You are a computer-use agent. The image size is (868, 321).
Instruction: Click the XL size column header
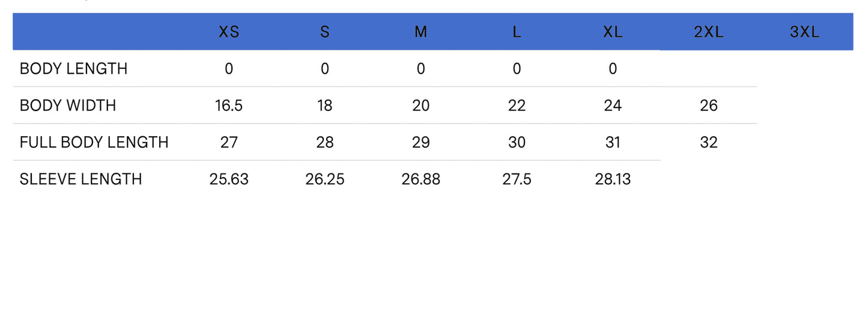(x=613, y=32)
